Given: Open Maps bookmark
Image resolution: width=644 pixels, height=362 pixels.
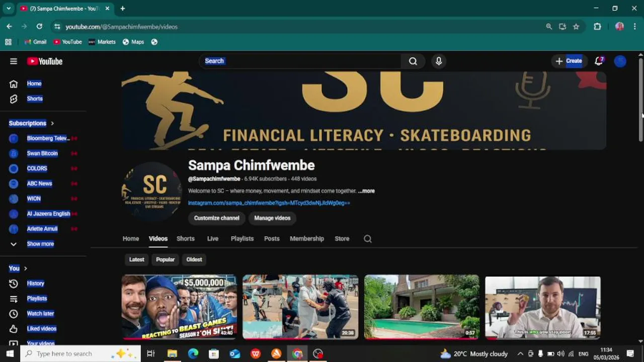Looking at the screenshot, I should (x=133, y=42).
